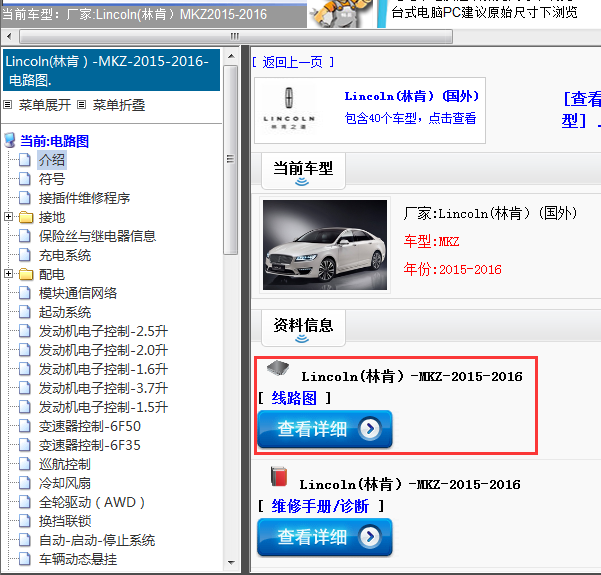Click the folder icon beside 接地

[x=26, y=217]
